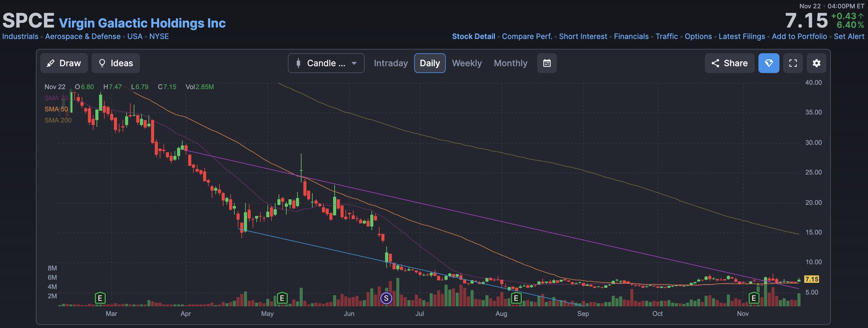This screenshot has height=328, width=868.
Task: Select the Daily timeframe tab
Action: click(430, 63)
